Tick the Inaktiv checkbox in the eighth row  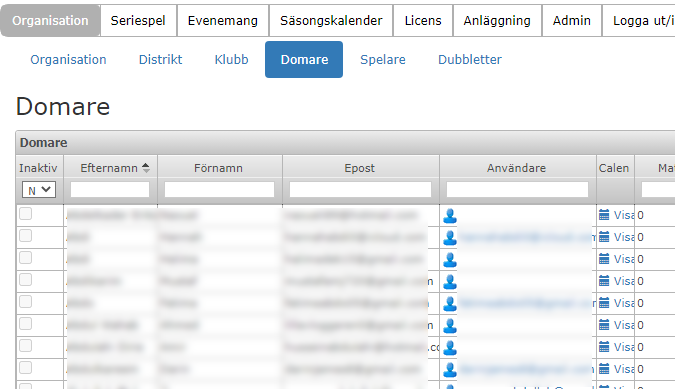[25, 367]
